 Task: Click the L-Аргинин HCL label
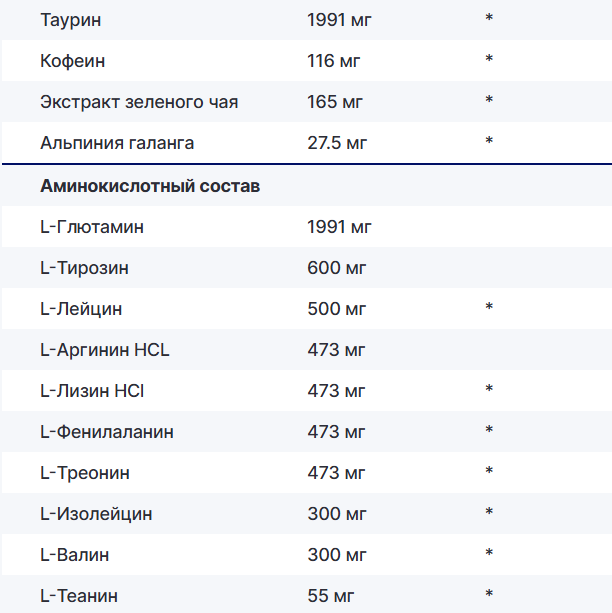[x=105, y=350]
